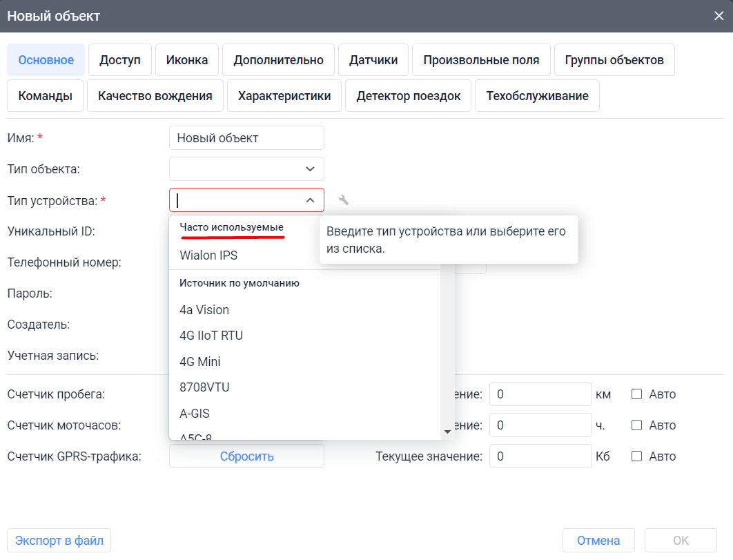The image size is (733, 560).
Task: Enable Авто for the GPRS traffic counter
Action: click(x=636, y=456)
